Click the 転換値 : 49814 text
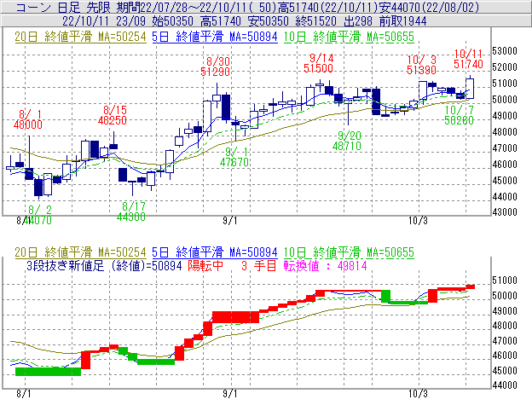 pos(326,265)
